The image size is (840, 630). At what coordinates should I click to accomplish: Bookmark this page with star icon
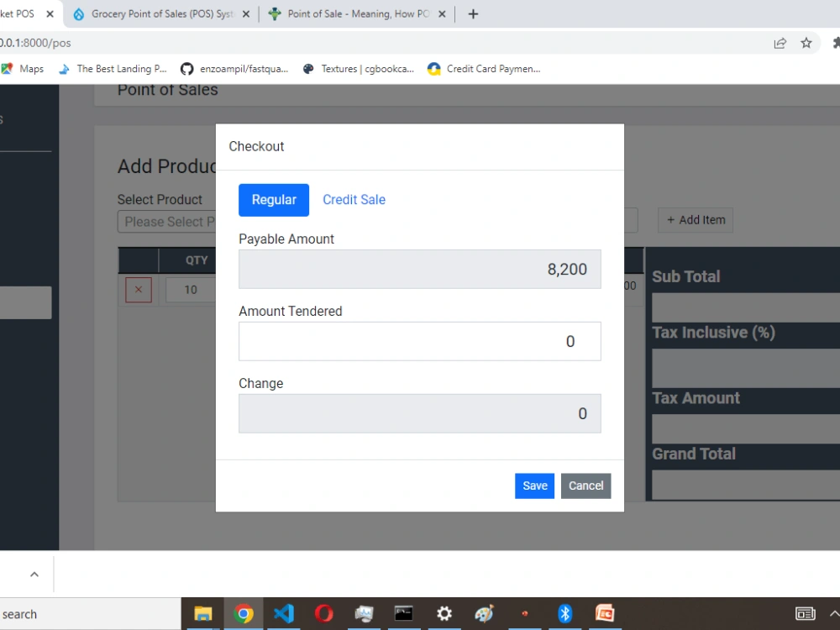[x=806, y=44]
